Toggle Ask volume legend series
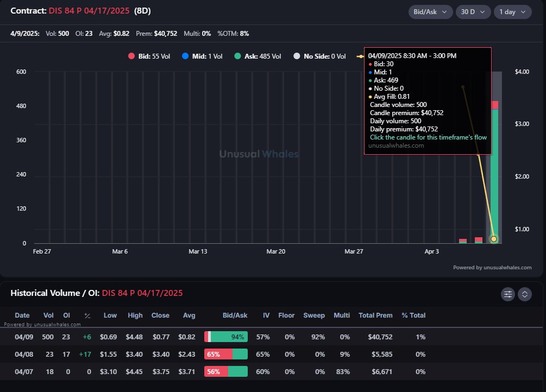This screenshot has height=392, width=546. click(258, 56)
